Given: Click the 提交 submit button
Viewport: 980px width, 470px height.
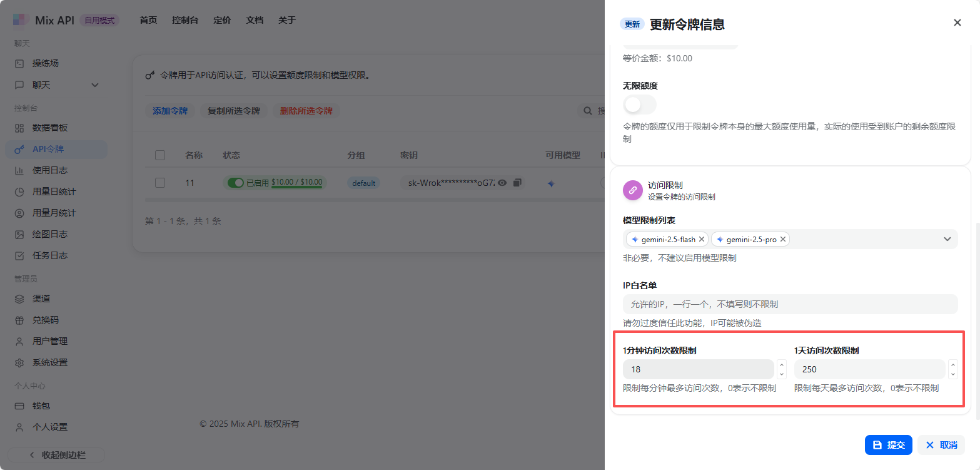Looking at the screenshot, I should click(x=888, y=445).
